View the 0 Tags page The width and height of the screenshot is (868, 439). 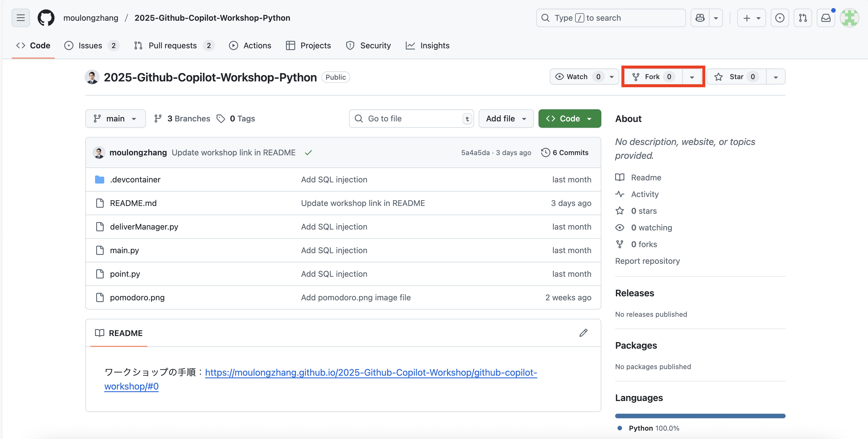point(236,119)
